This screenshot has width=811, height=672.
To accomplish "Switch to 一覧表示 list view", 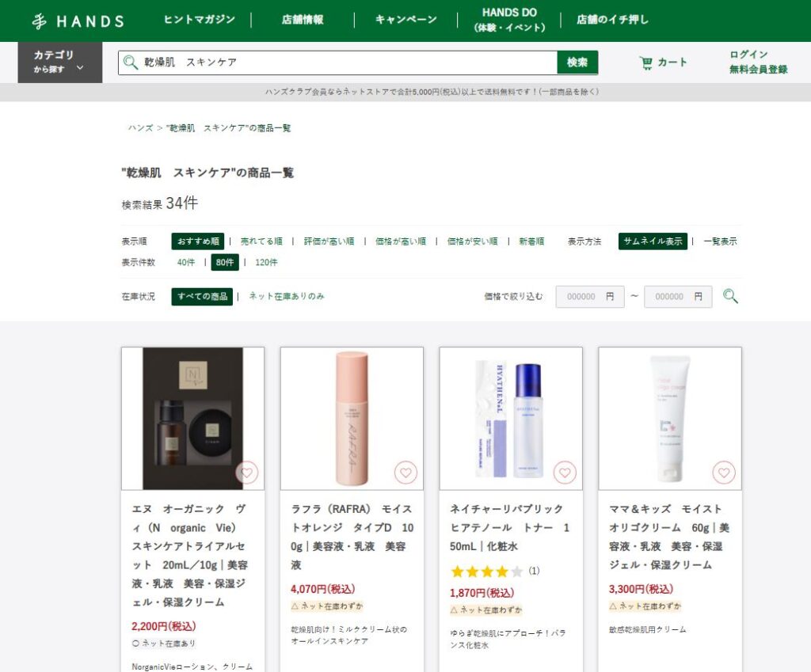I will tap(721, 241).
